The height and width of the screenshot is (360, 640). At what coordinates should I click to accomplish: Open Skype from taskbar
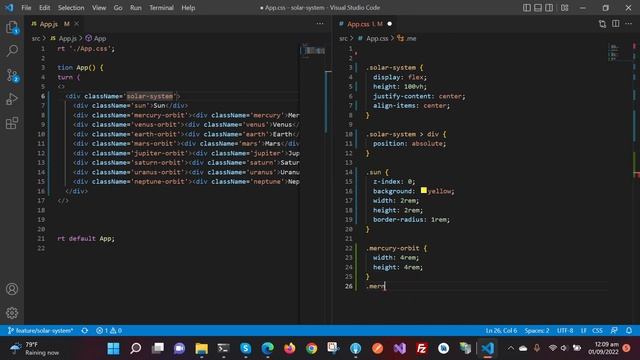pos(245,348)
